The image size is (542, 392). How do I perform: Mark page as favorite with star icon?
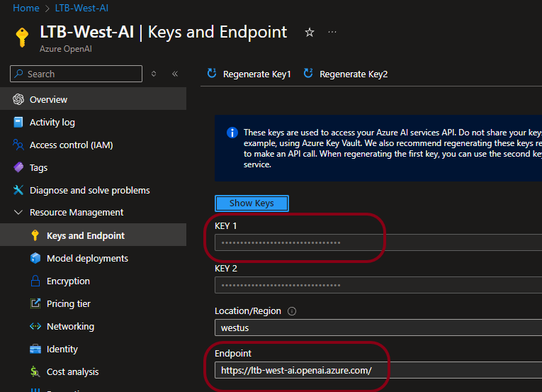pyautogui.click(x=310, y=33)
